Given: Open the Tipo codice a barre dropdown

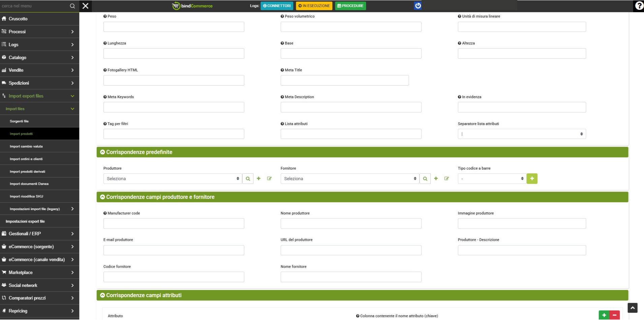Looking at the screenshot, I should point(492,179).
